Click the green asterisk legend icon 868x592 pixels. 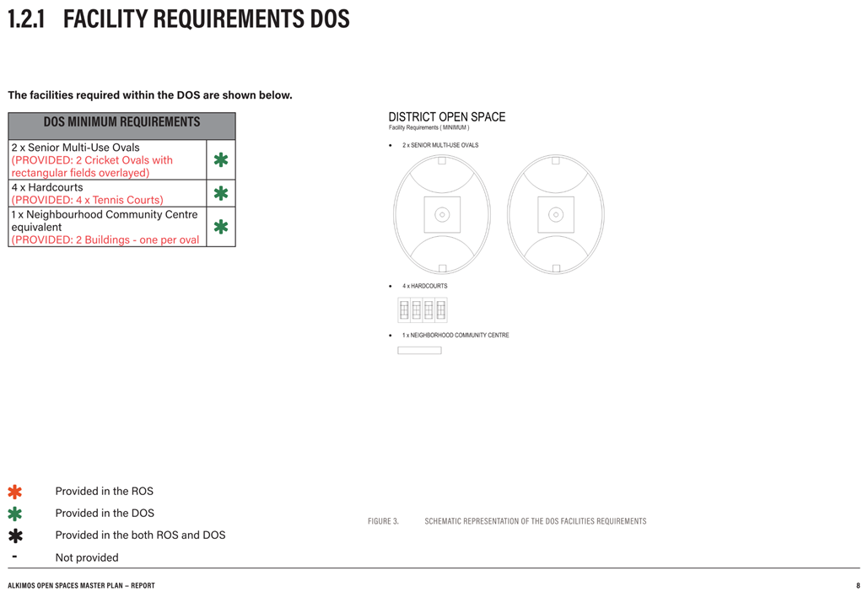[x=15, y=514]
